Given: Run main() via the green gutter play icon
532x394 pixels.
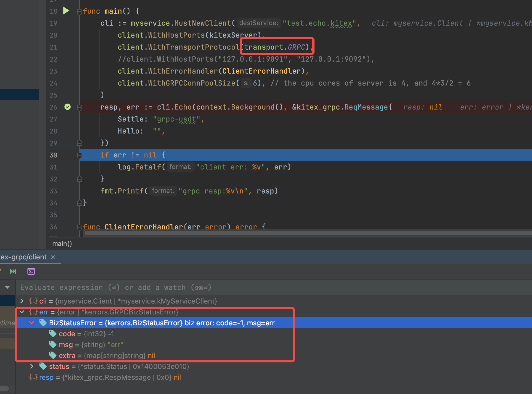Looking at the screenshot, I should point(66,11).
